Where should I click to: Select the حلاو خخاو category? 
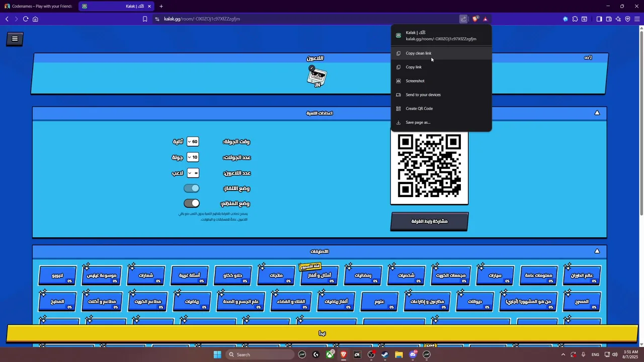coord(233,276)
